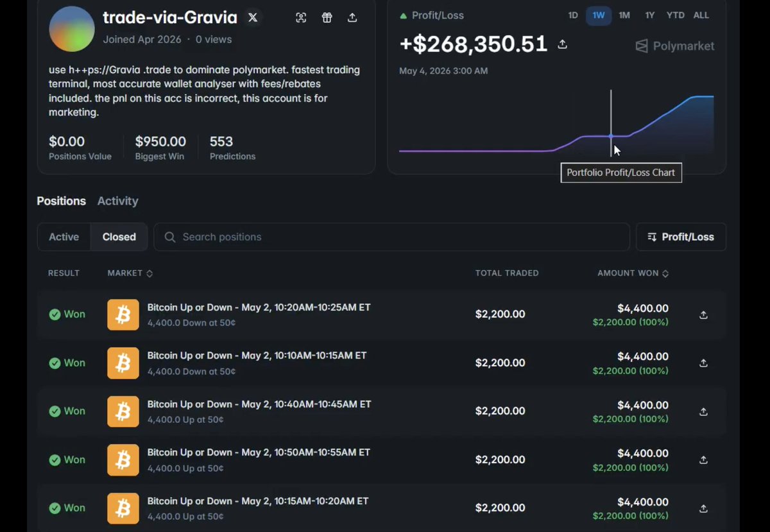Select the 1M chart range
770x532 pixels.
[x=624, y=15]
